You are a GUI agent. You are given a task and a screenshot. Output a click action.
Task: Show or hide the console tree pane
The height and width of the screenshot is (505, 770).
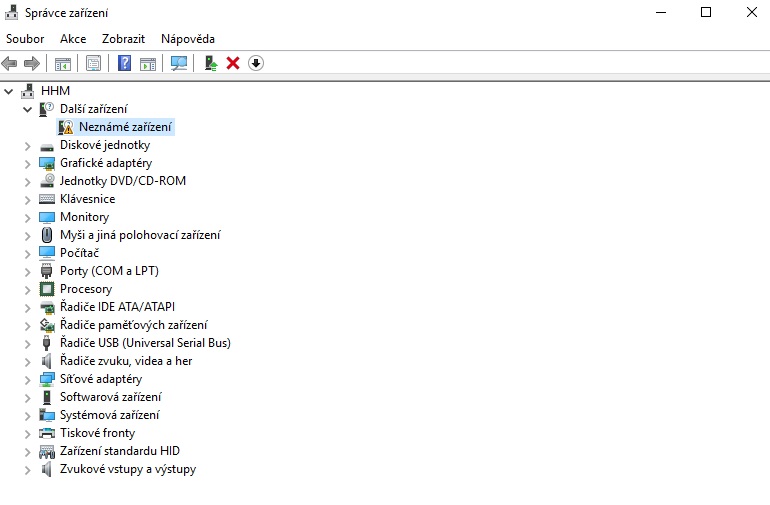[63, 63]
